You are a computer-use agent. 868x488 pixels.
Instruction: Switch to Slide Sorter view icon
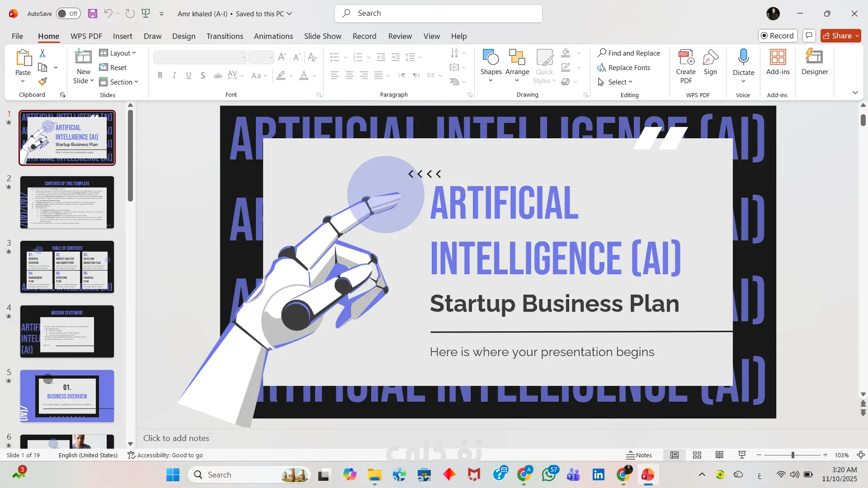coord(697,455)
